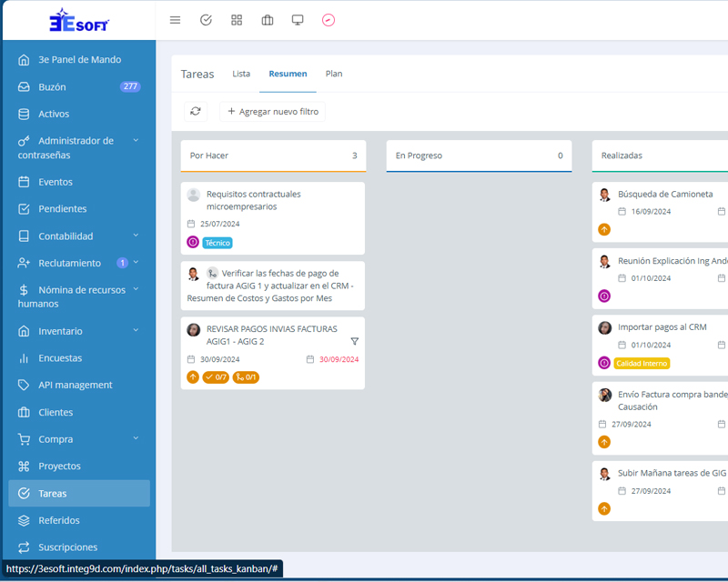Click the briefcase icon in top bar

point(268,20)
